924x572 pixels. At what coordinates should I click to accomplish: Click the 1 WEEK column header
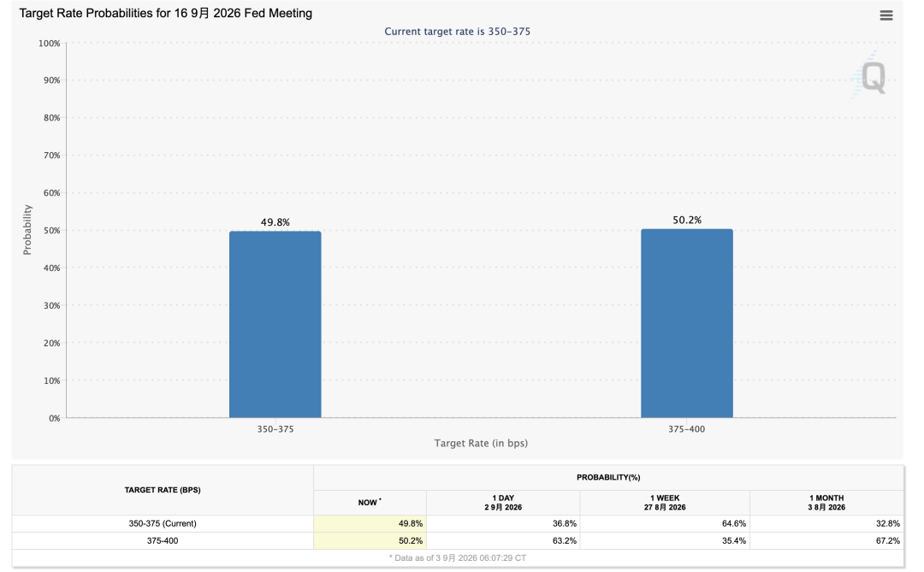(x=665, y=503)
